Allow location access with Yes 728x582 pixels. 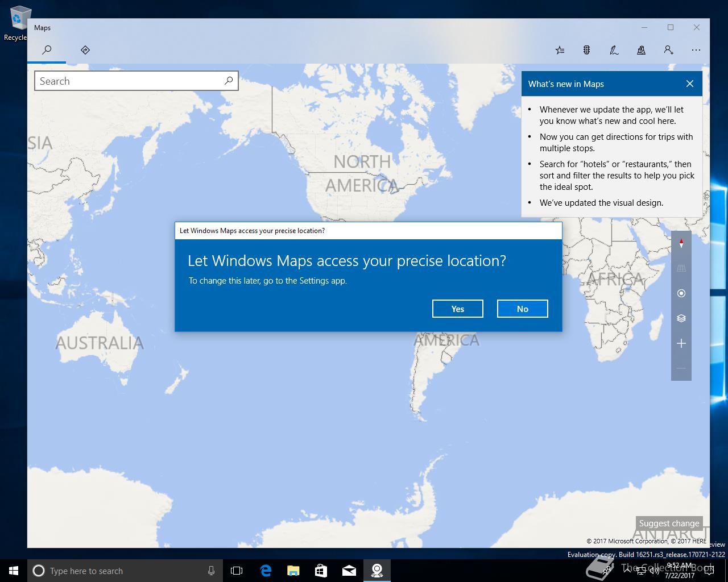click(x=458, y=309)
